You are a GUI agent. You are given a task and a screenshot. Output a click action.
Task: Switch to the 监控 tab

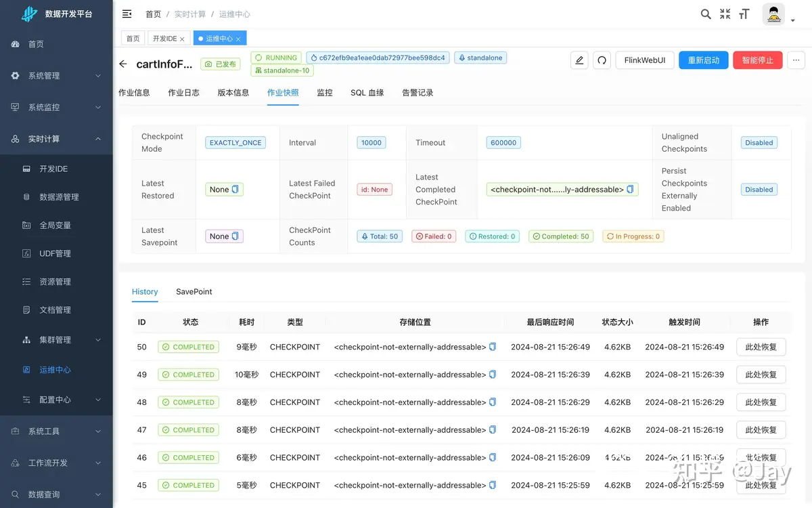click(x=325, y=93)
